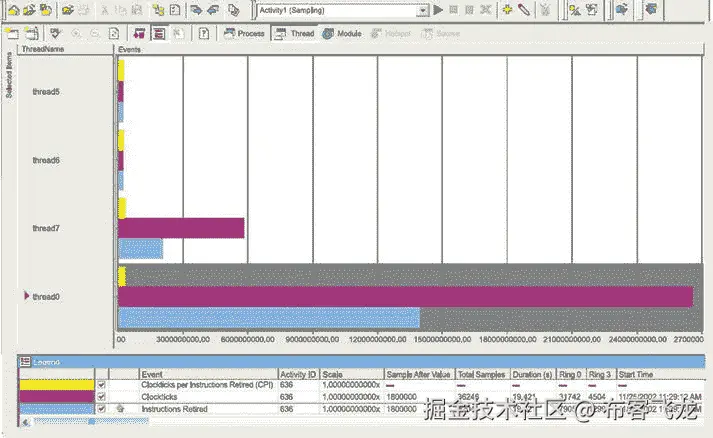Click the legend horizontal scrollbar left arrow
Screen dimensions: 713x438
[26, 422]
